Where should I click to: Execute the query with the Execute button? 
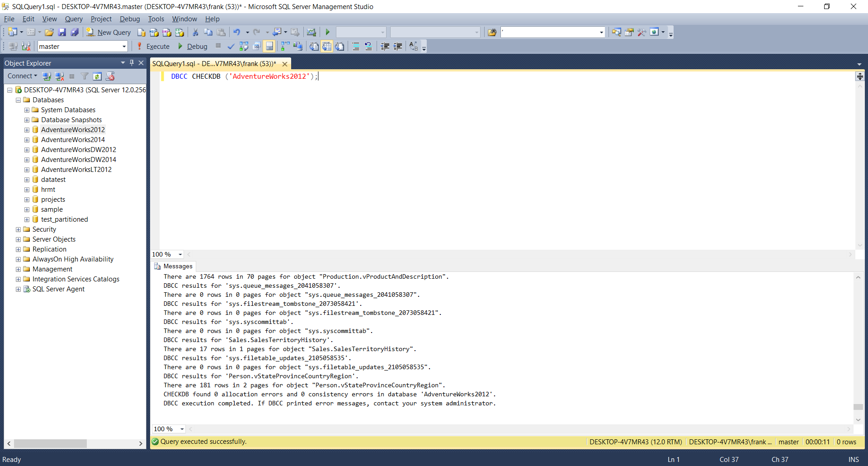(x=153, y=46)
